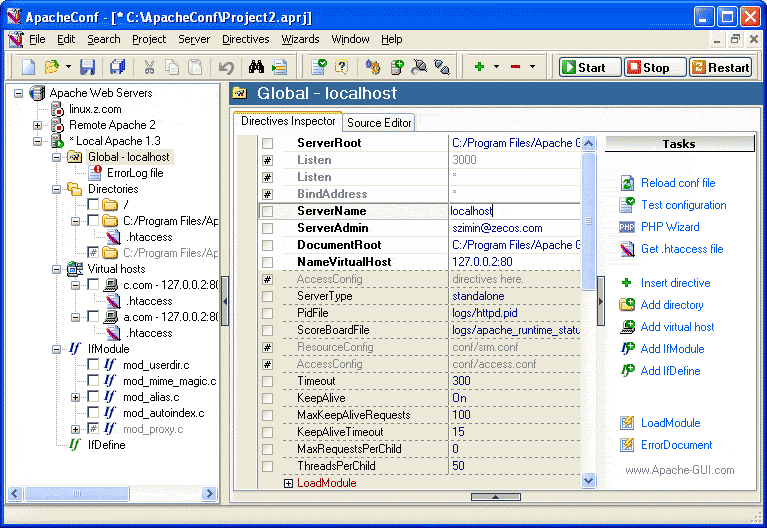
Task: Click the tree panel horizontal scrollbar thumb
Action: pyautogui.click(x=77, y=493)
